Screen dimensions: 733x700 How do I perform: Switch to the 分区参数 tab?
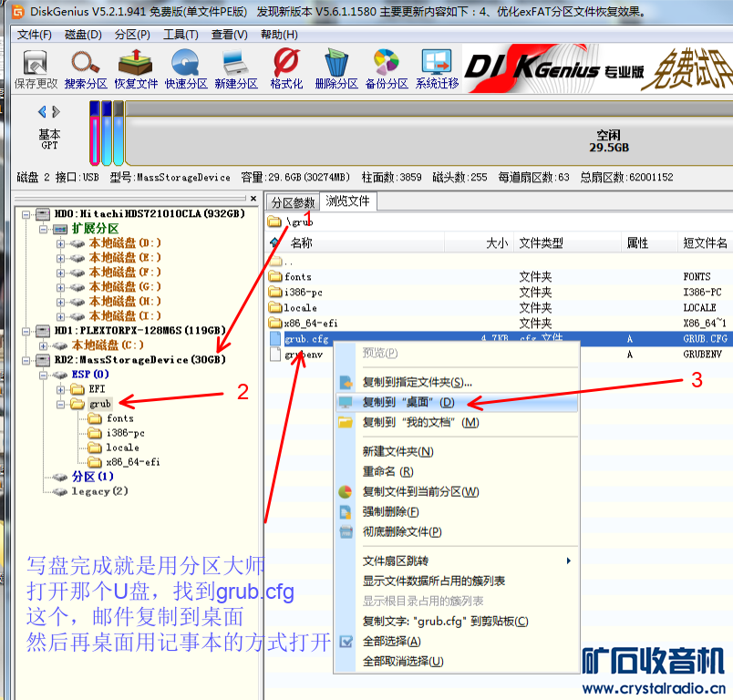pyautogui.click(x=293, y=202)
